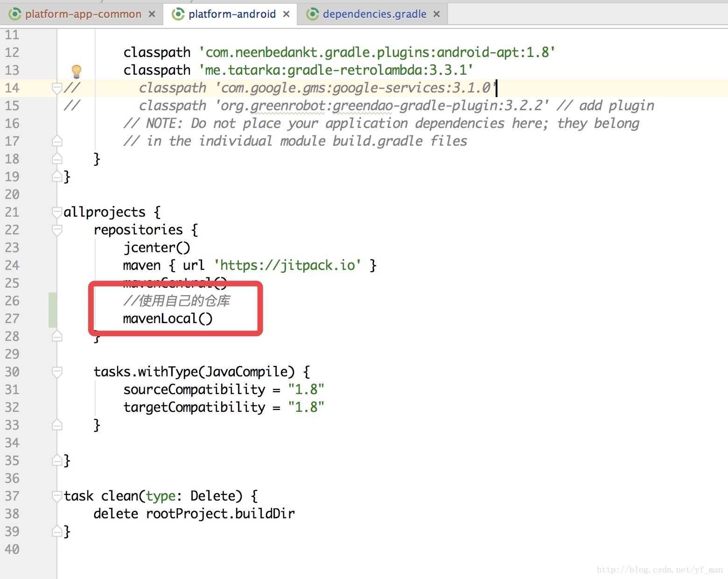
Task: Click the allprojects keyword
Action: (x=105, y=212)
